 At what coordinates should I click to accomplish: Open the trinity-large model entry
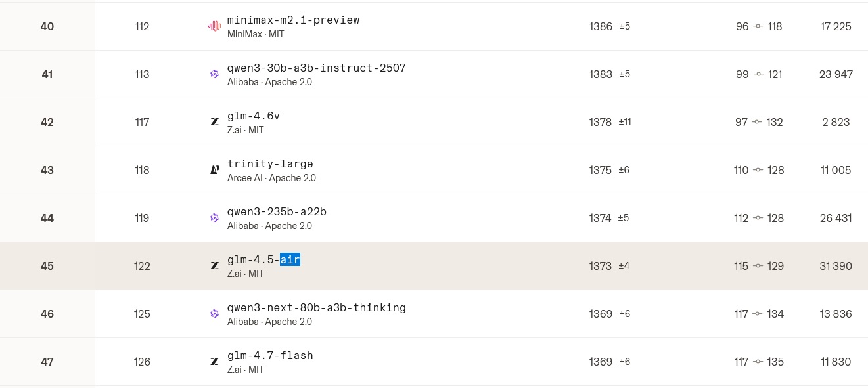pos(270,164)
